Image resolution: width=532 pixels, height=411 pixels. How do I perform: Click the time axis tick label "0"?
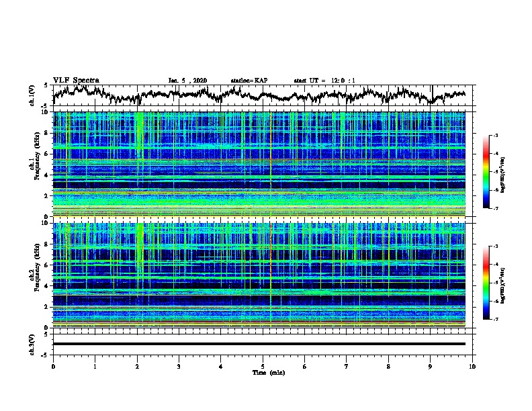pos(53,367)
